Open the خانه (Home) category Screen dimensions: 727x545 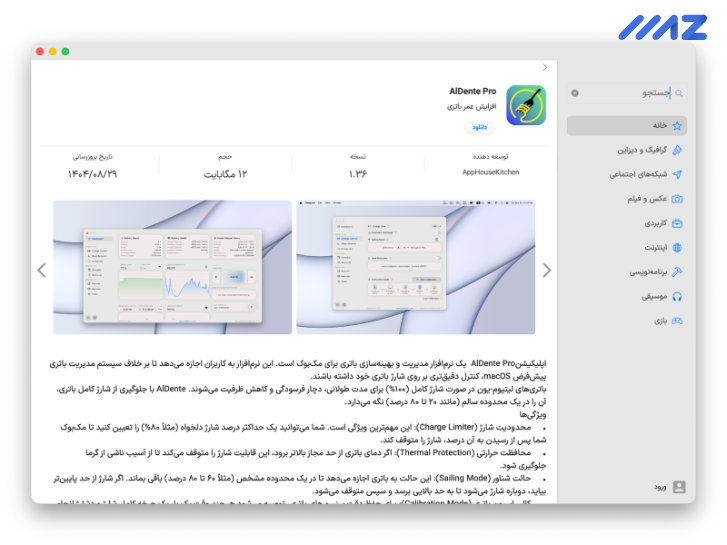[626, 126]
